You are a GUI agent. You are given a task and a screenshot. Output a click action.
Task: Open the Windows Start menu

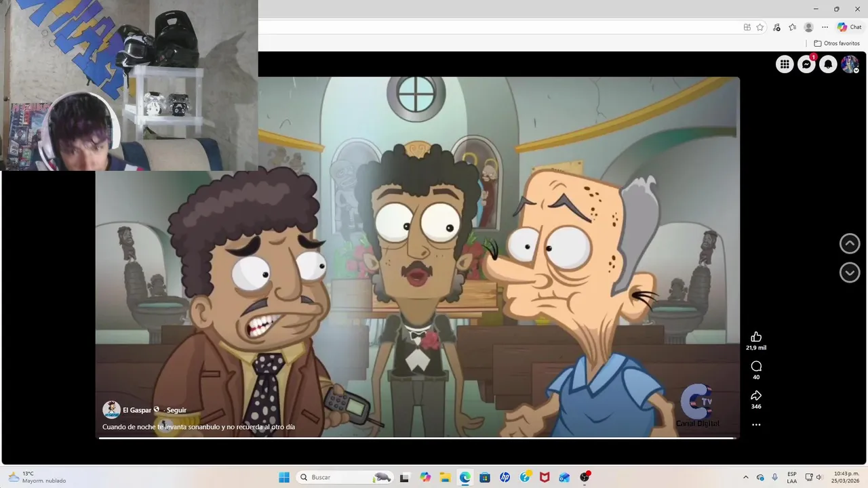284,477
